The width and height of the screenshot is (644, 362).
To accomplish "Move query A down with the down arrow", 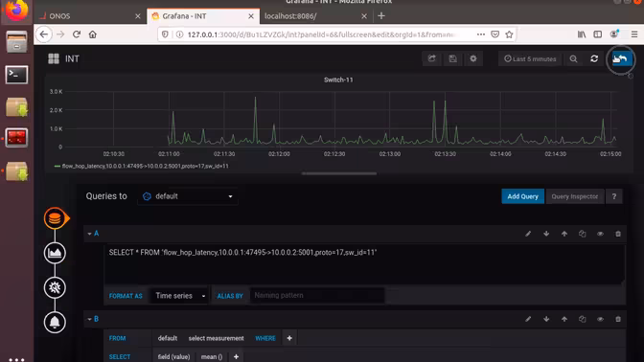I will (x=546, y=234).
